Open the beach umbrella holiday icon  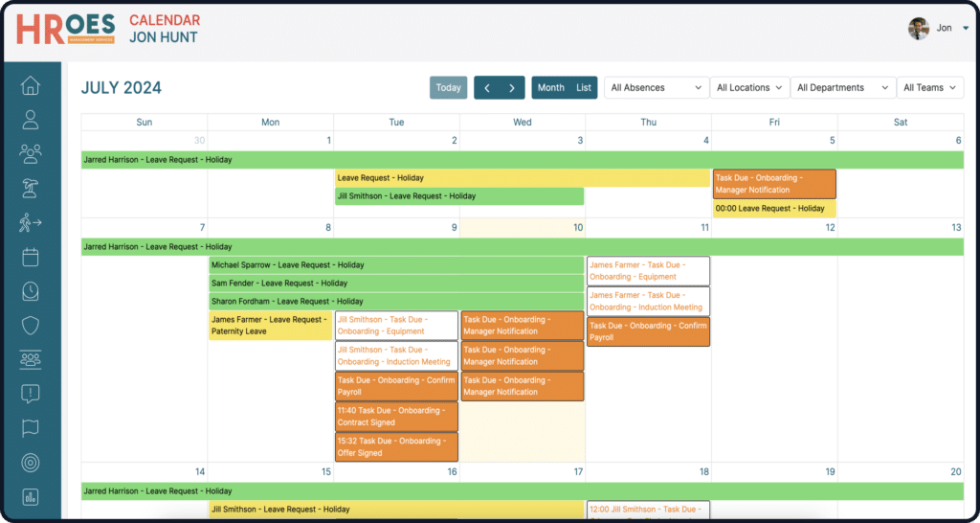(x=31, y=189)
